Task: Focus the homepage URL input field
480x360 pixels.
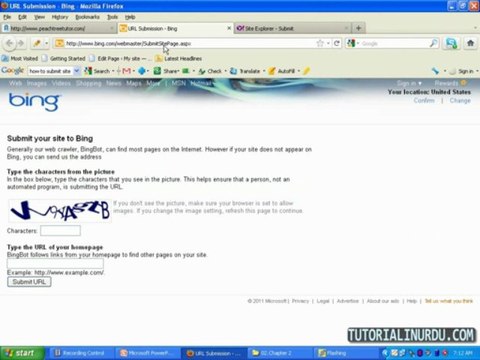Action: (x=55, y=264)
